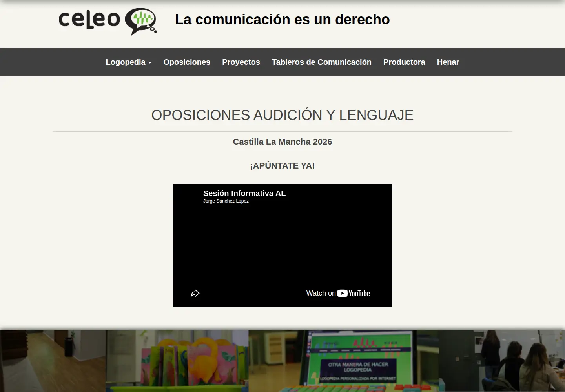Image resolution: width=565 pixels, height=392 pixels.
Task: Select Productora in the navigation bar
Action: click(x=404, y=62)
